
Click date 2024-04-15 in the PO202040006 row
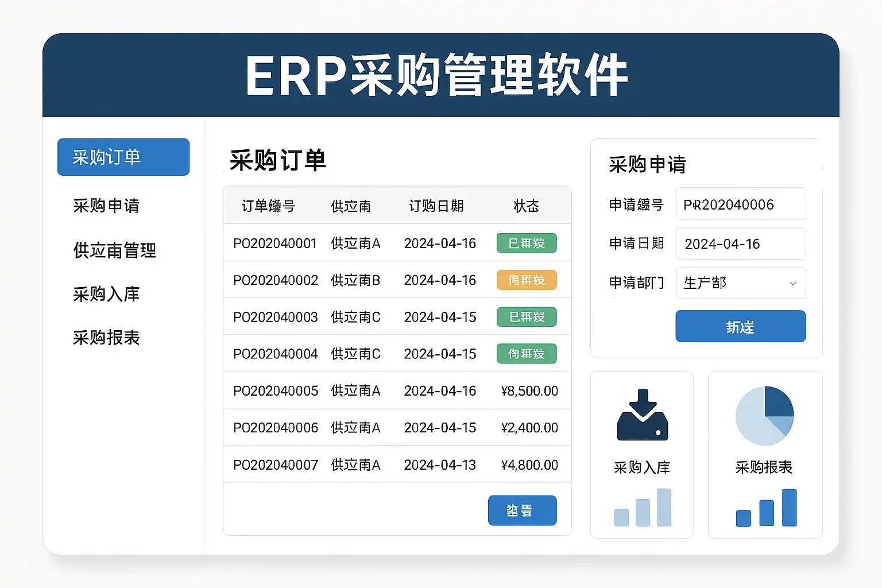pyautogui.click(x=440, y=428)
